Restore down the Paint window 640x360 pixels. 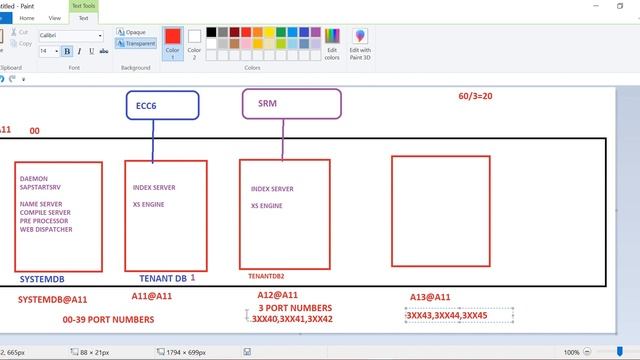tap(620, 6)
